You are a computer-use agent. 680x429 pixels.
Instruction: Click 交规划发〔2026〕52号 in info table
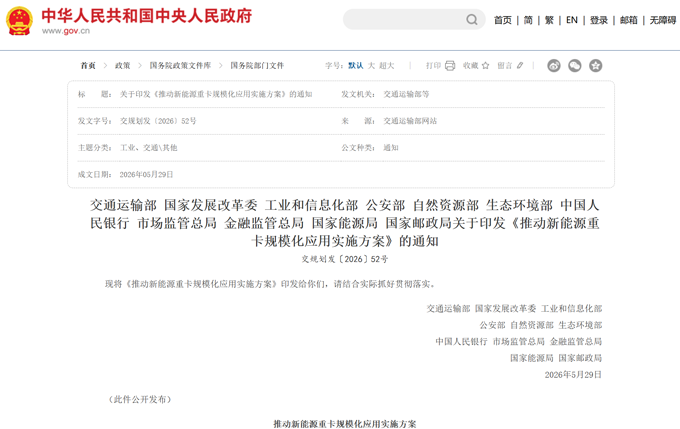(158, 121)
